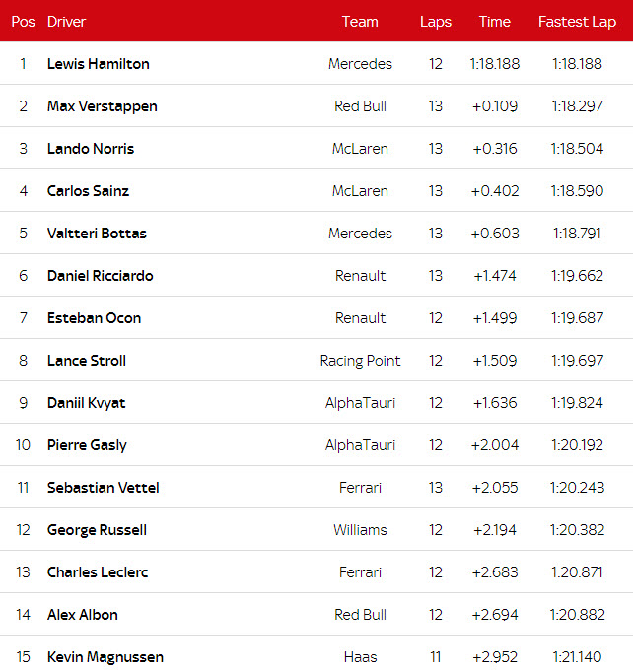Select Daniel Ricciardo driver name

tap(101, 276)
